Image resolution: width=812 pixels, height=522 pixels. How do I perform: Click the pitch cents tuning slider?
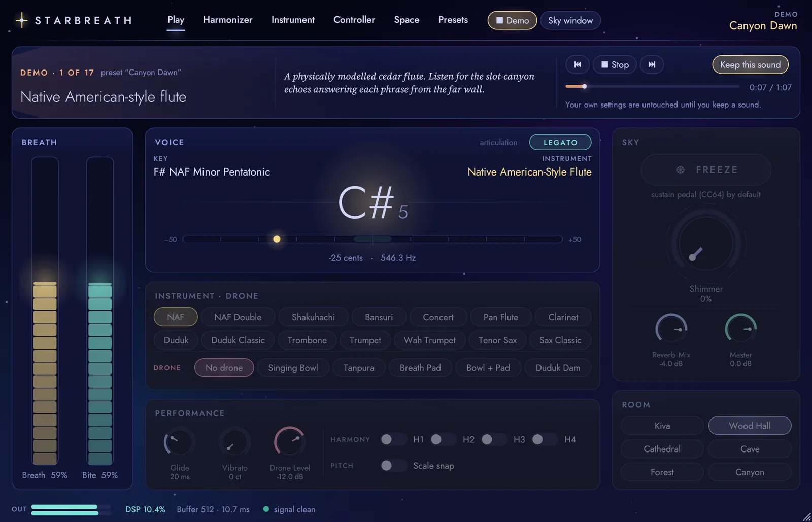(373, 239)
